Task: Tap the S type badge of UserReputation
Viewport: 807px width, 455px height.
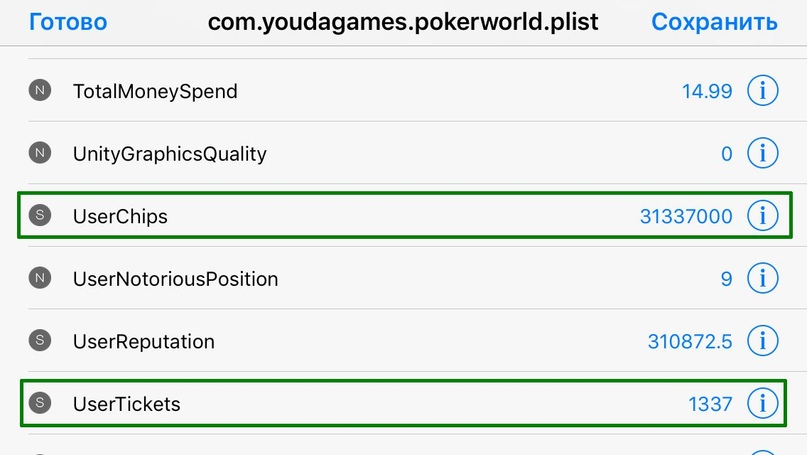Action: coord(40,341)
